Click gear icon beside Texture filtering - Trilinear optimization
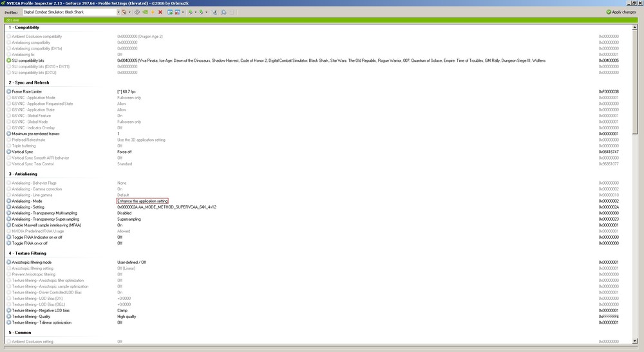 pyautogui.click(x=8, y=322)
